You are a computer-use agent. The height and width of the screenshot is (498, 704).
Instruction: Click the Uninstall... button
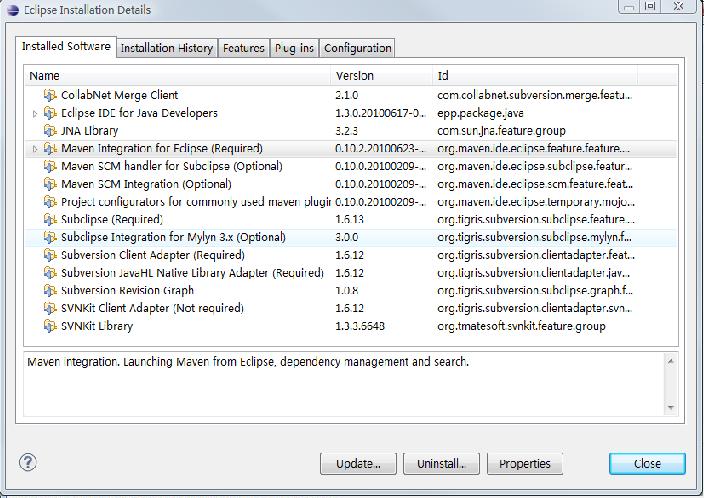[x=441, y=463]
